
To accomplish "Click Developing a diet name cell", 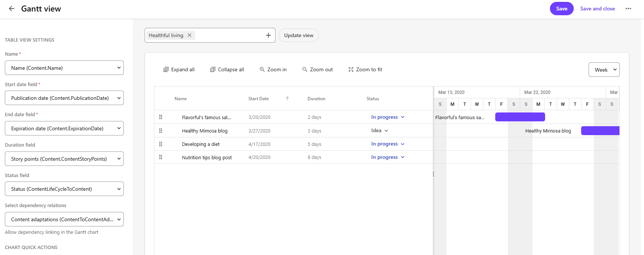I will [x=201, y=144].
